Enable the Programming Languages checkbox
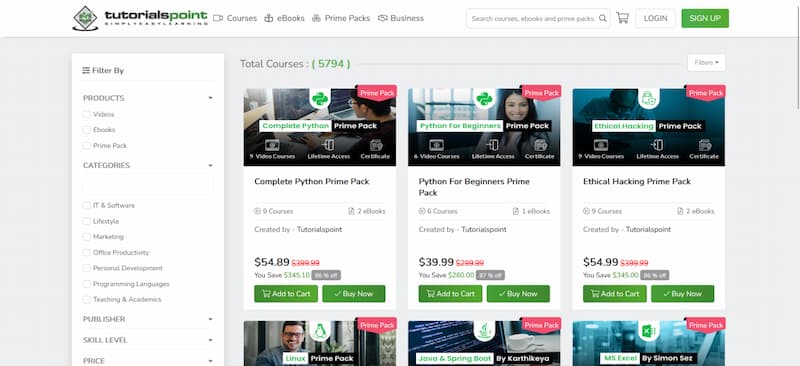Viewport: 800px width, 366px height. (87, 284)
